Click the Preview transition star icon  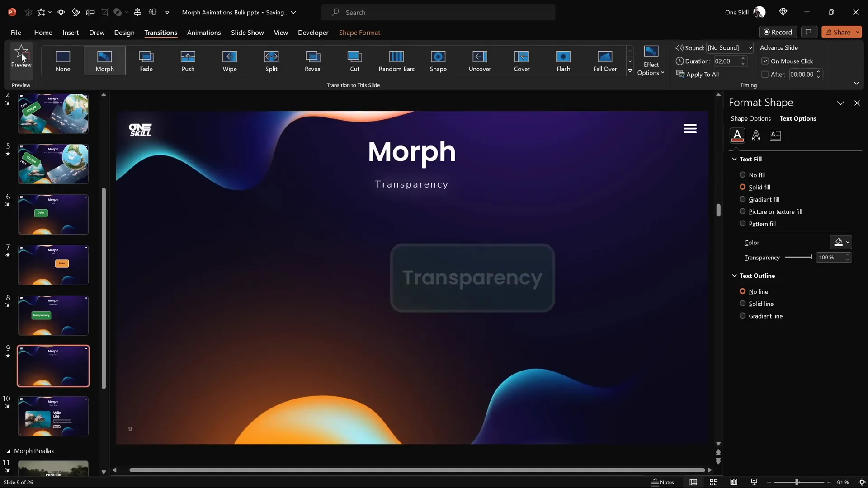[21, 56]
